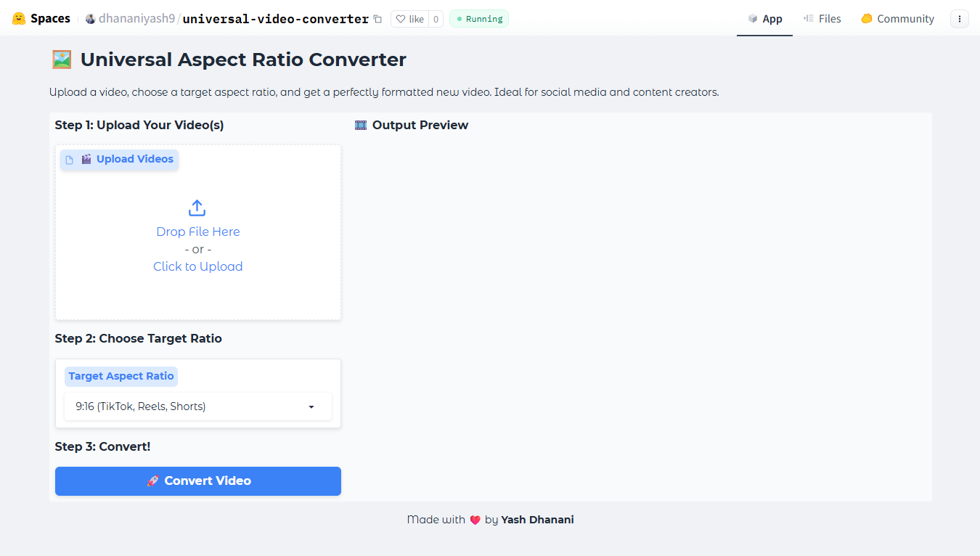Open the Click to Upload link
The height and width of the screenshot is (556, 980).
(x=197, y=266)
